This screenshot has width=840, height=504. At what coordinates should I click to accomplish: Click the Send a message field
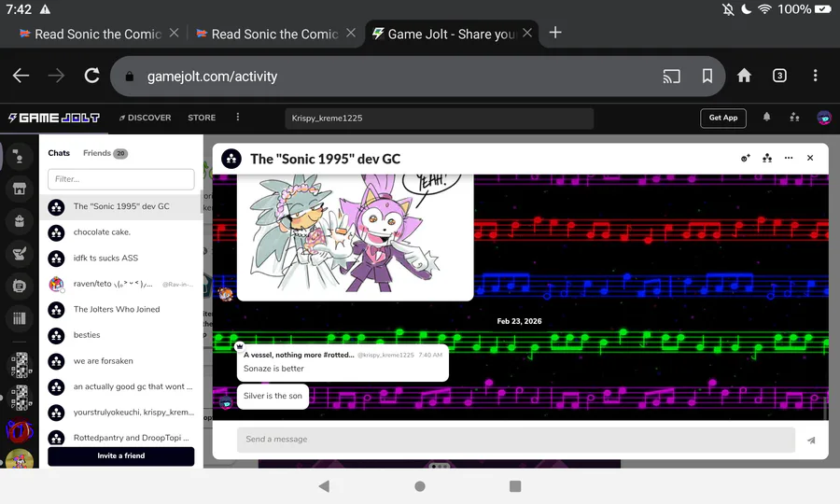(x=516, y=440)
